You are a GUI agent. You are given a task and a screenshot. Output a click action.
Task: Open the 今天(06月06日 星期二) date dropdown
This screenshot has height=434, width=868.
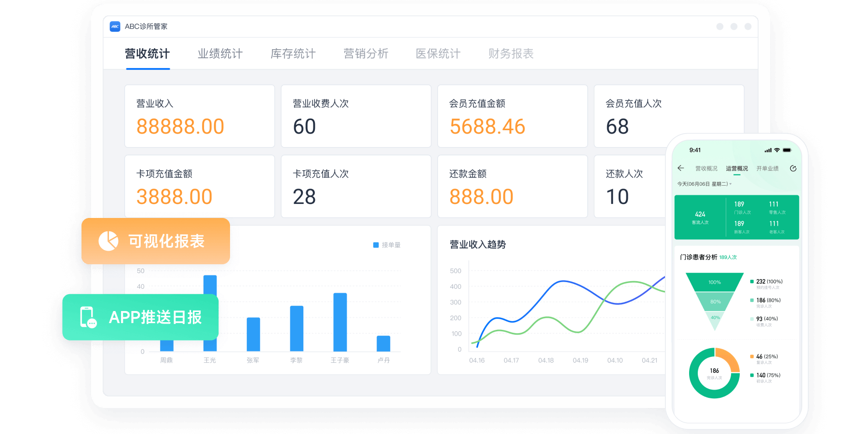pyautogui.click(x=704, y=184)
